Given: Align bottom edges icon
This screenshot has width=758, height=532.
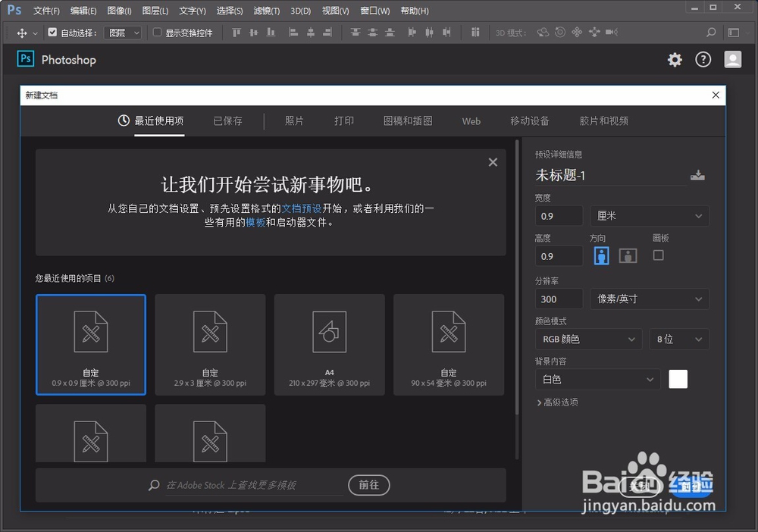Looking at the screenshot, I should click(x=271, y=33).
